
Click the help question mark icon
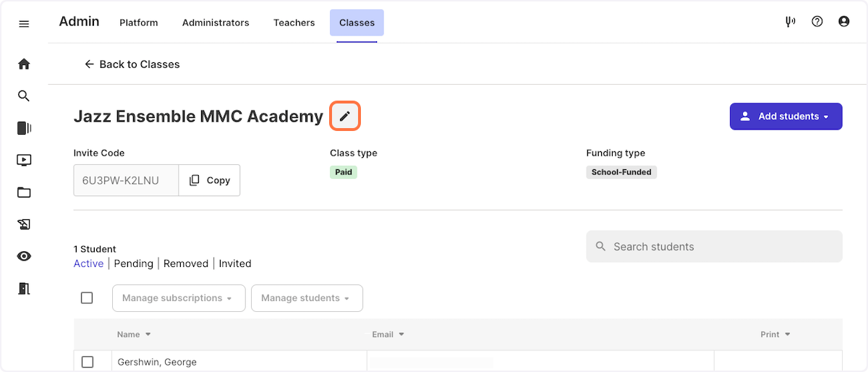(x=817, y=22)
